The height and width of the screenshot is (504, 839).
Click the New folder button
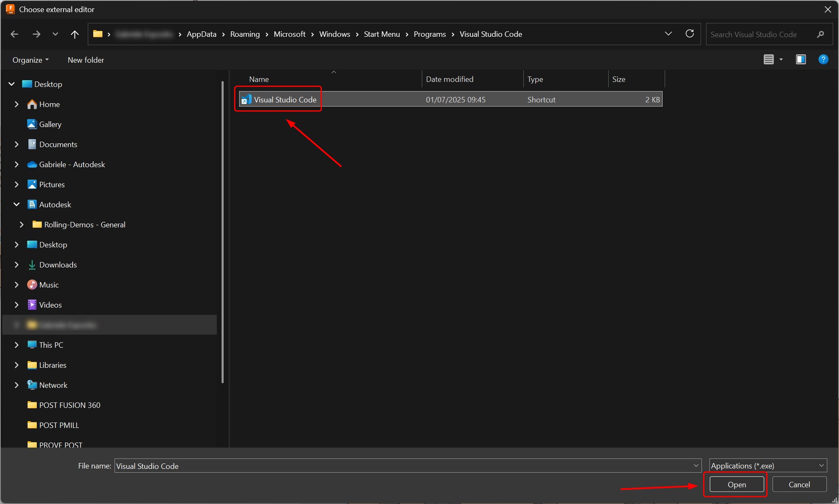85,60
